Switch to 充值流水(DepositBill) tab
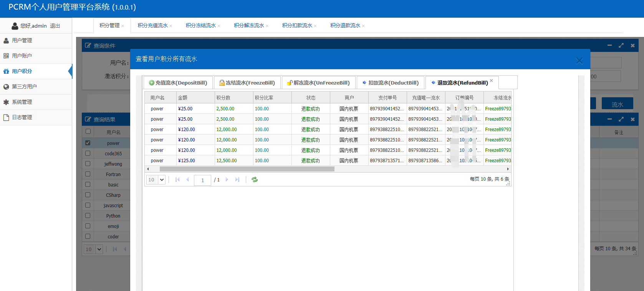The height and width of the screenshot is (291, 644). point(178,83)
